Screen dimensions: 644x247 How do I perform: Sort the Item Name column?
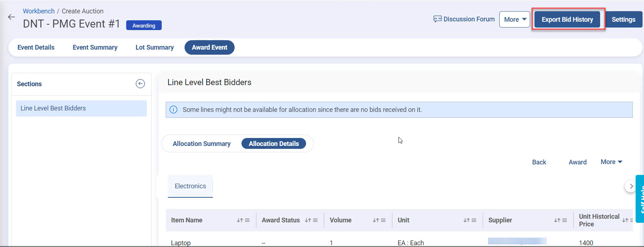click(x=240, y=220)
